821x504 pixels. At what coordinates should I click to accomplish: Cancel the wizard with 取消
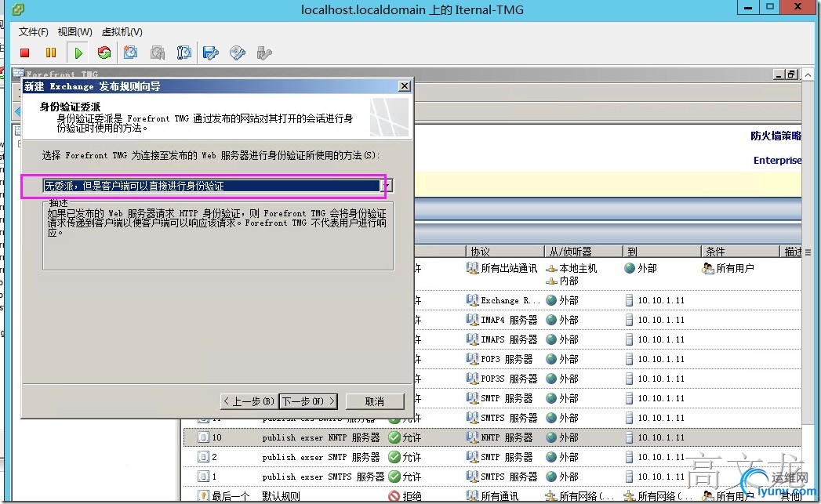point(374,401)
